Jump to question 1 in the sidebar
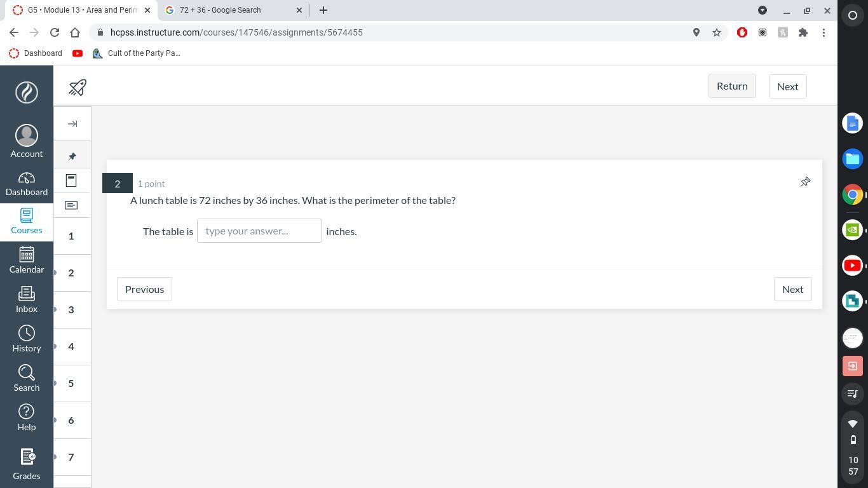 tap(71, 236)
